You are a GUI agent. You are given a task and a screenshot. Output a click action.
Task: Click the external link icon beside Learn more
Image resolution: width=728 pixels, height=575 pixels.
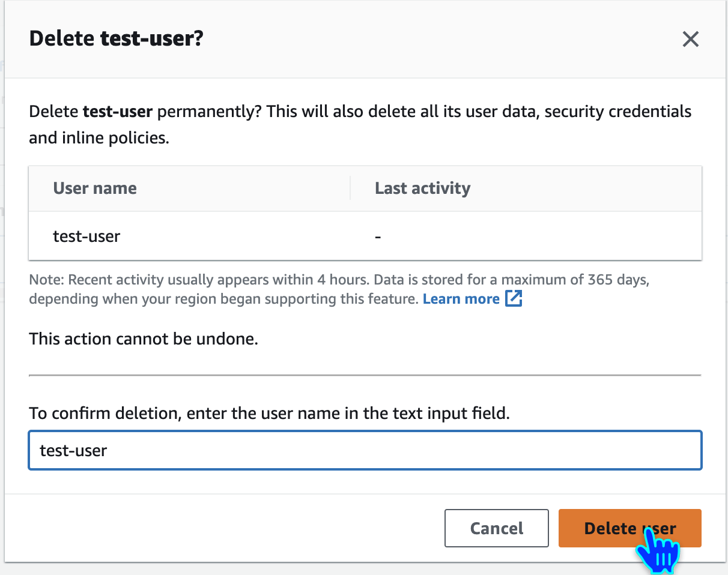[x=514, y=299]
